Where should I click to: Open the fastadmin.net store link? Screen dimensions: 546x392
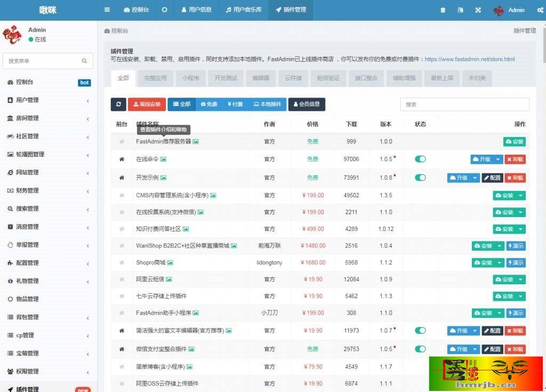coord(469,59)
